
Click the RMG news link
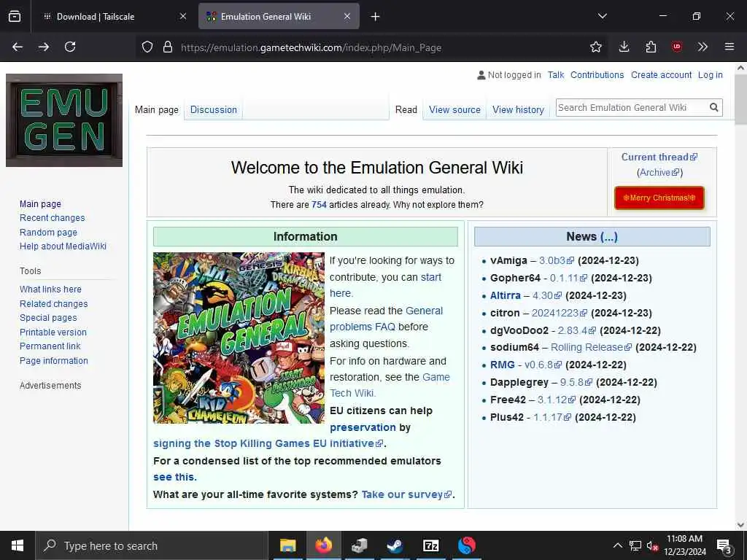tap(502, 365)
